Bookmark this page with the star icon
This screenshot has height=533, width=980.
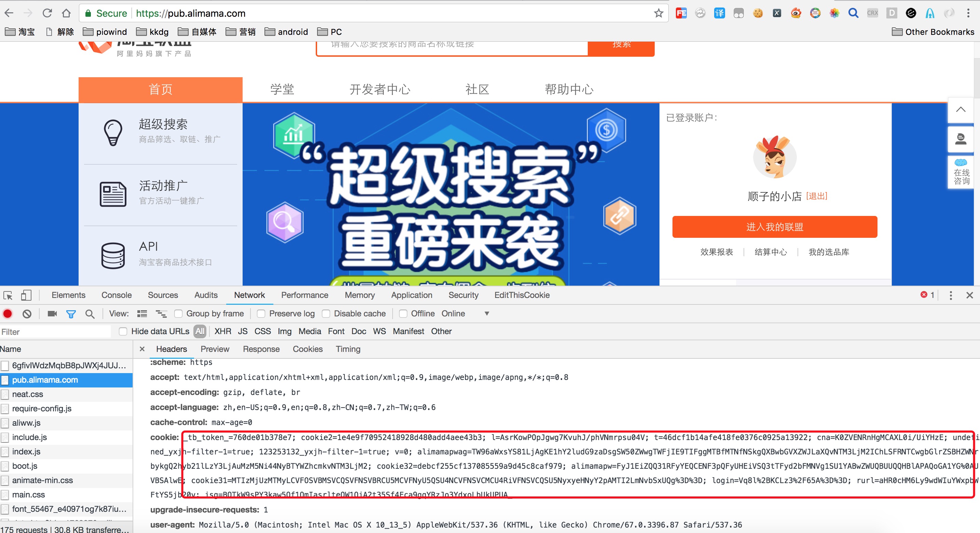tap(658, 13)
